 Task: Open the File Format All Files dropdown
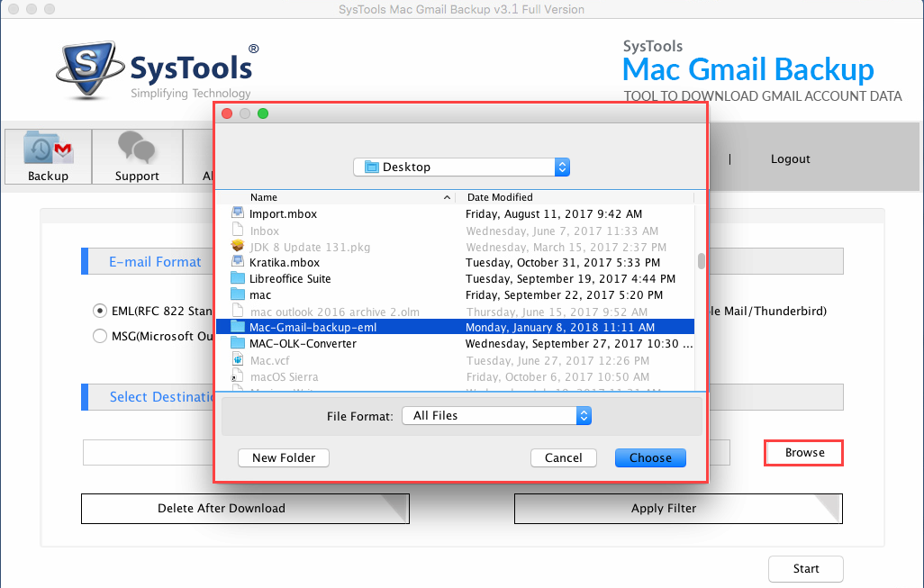pyautogui.click(x=496, y=415)
